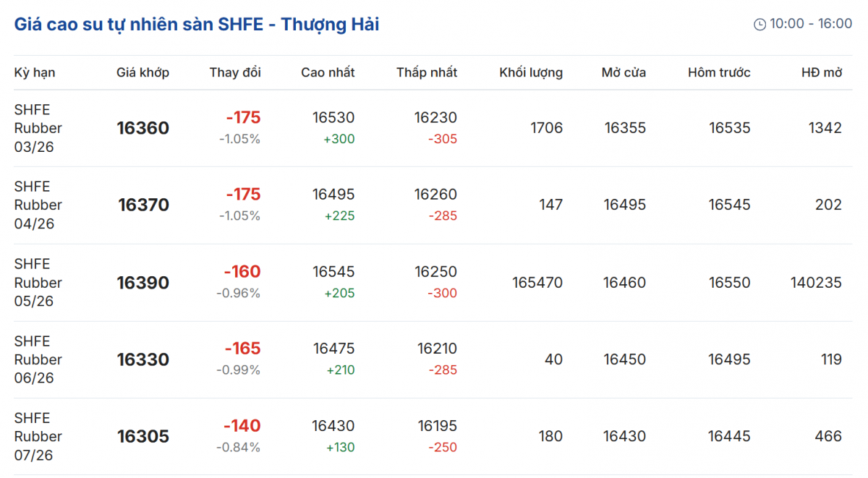
Task: Select the SHFE Rubber 07/26 contract
Action: [38, 437]
